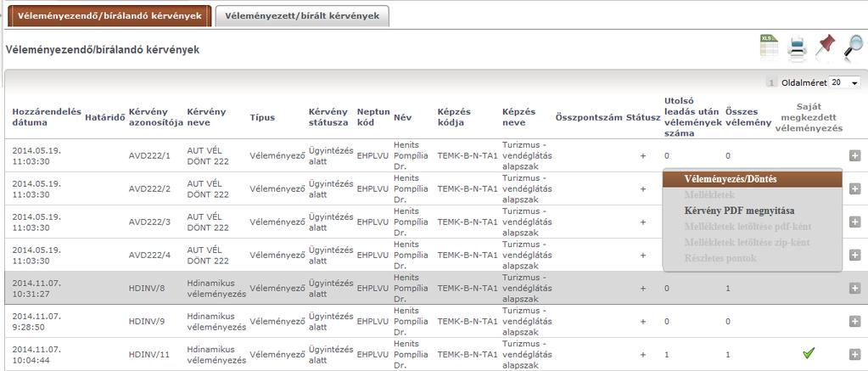The height and width of the screenshot is (371, 868).
Task: Sort by Típus column header
Action: (x=262, y=117)
